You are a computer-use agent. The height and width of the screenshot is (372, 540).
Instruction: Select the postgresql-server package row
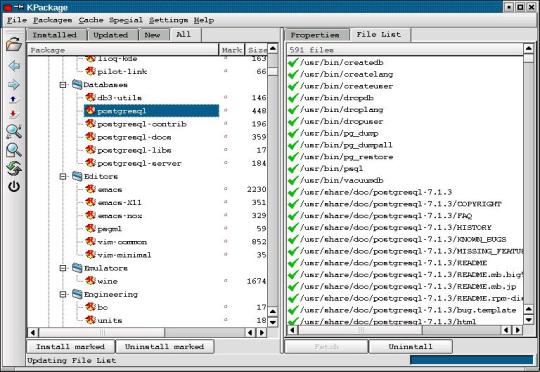coord(139,163)
